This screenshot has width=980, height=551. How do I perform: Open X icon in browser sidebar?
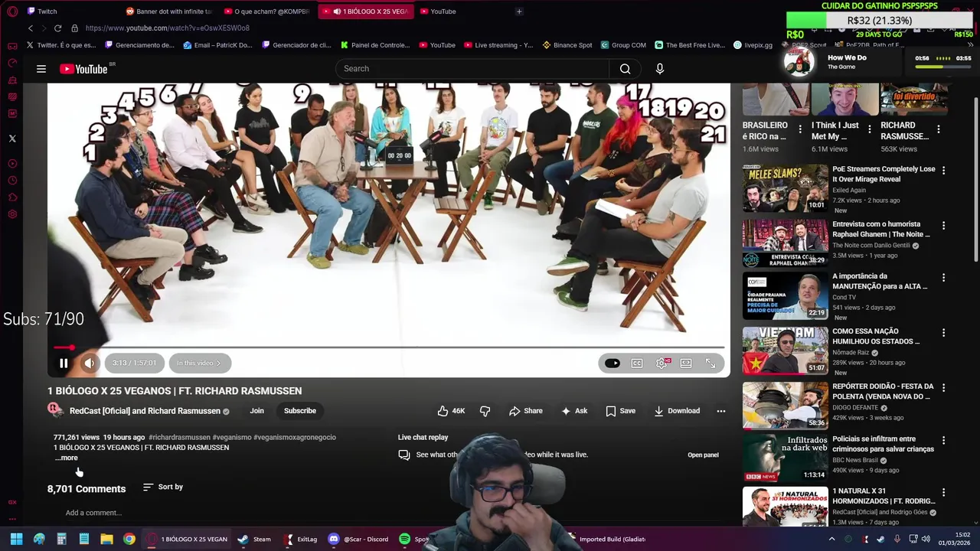[12, 139]
